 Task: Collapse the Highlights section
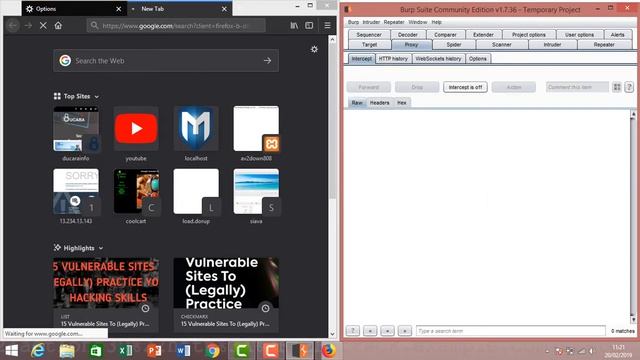pos(78,248)
